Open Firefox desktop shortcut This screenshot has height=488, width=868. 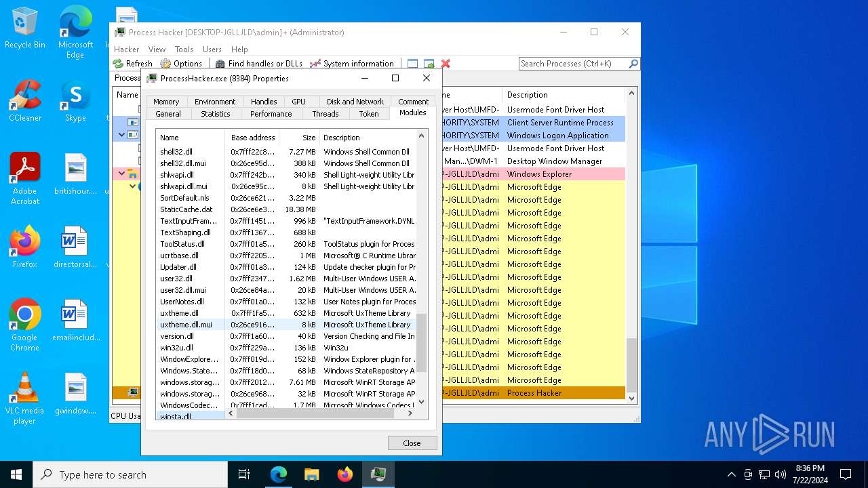[x=25, y=247]
